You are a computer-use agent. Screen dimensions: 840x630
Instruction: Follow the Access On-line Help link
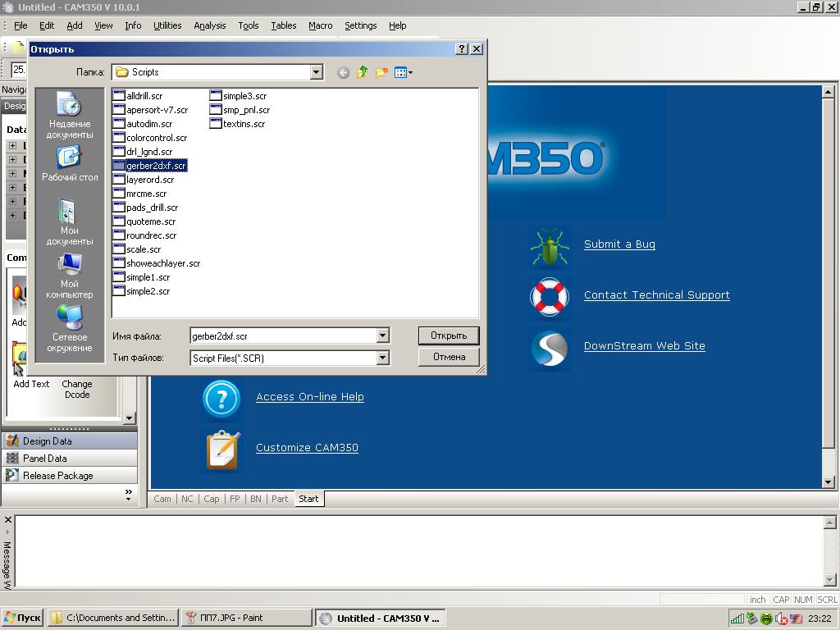point(309,397)
